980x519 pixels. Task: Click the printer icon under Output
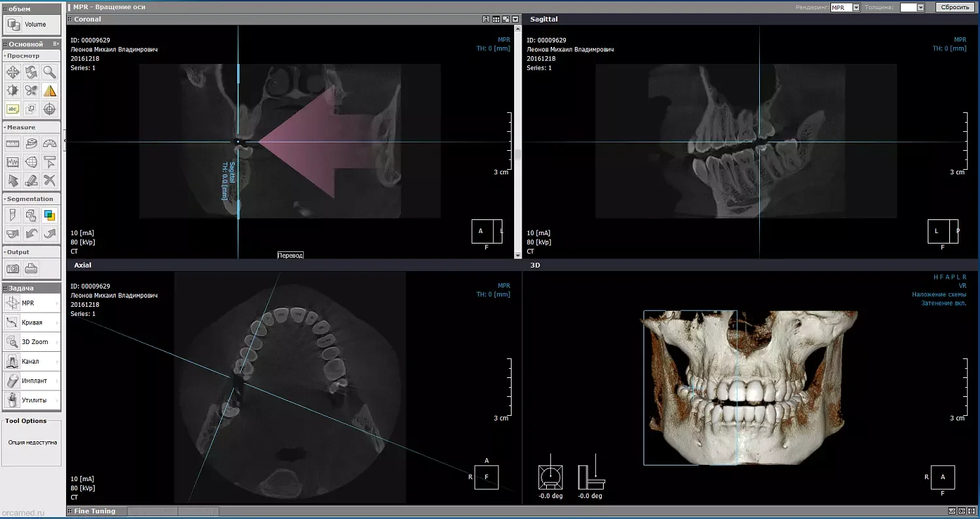click(31, 268)
